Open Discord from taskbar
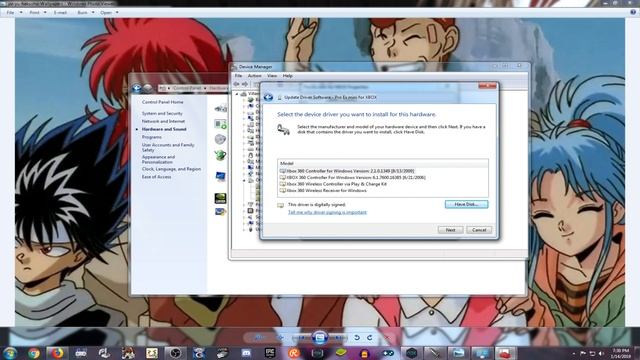Viewport: 640px width, 360px height. click(246, 353)
